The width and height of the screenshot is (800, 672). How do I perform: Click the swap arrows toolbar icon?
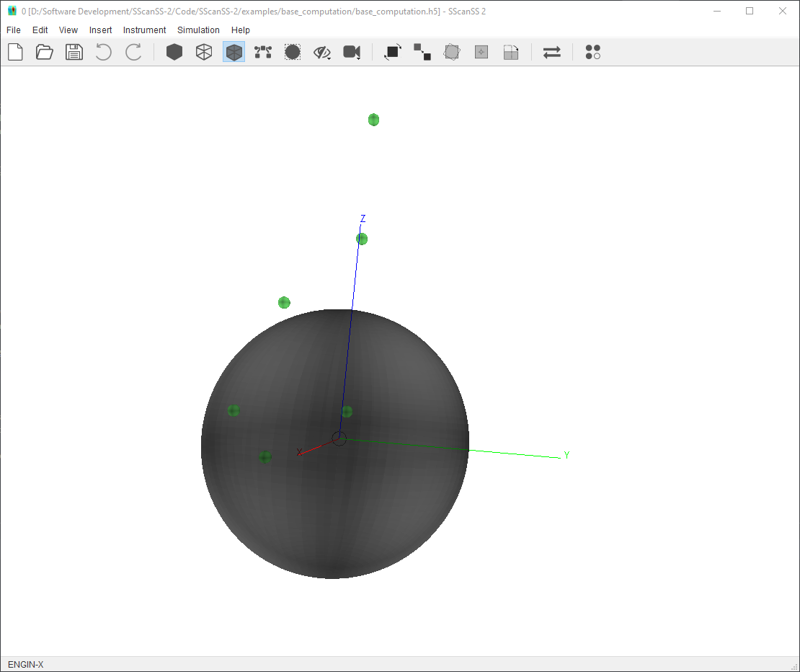pyautogui.click(x=552, y=52)
